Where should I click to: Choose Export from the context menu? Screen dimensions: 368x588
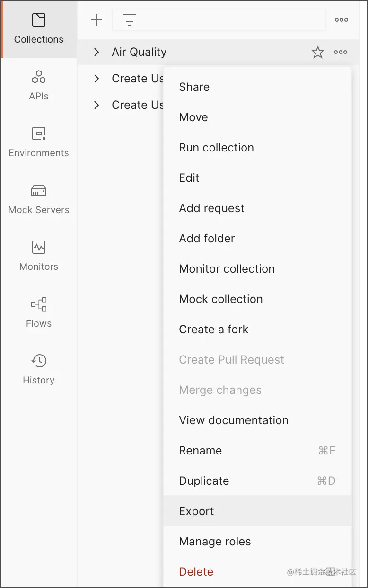197,511
